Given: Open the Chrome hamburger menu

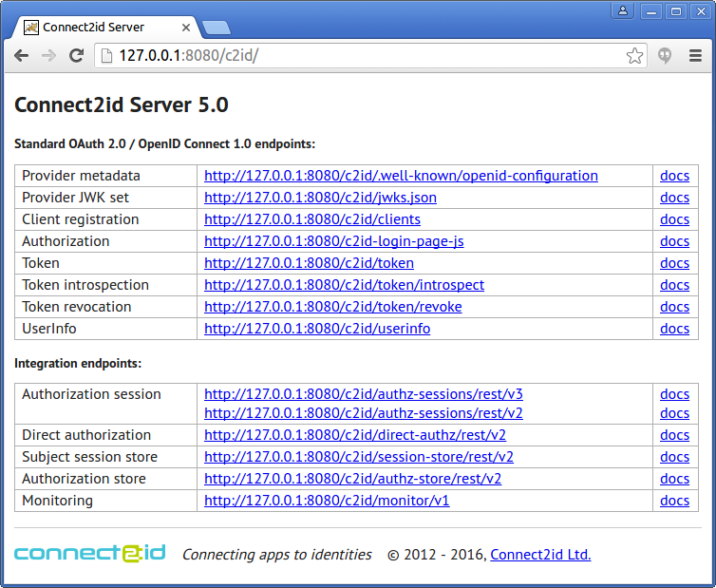Looking at the screenshot, I should (695, 56).
